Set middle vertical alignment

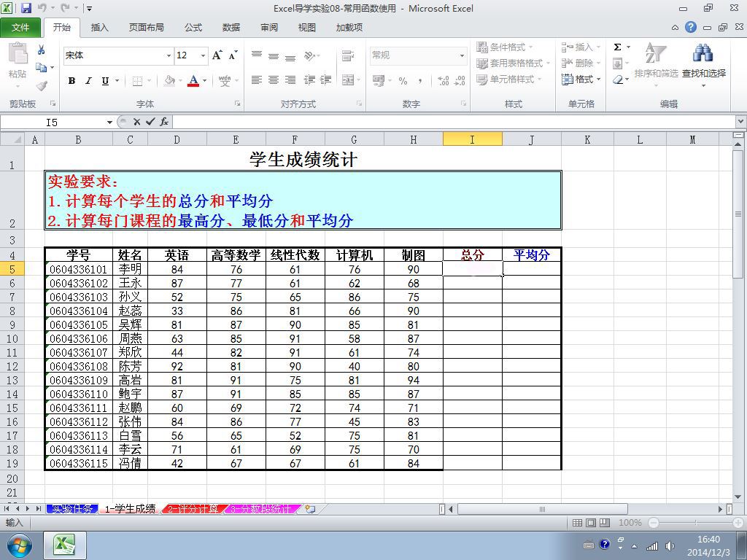[274, 55]
